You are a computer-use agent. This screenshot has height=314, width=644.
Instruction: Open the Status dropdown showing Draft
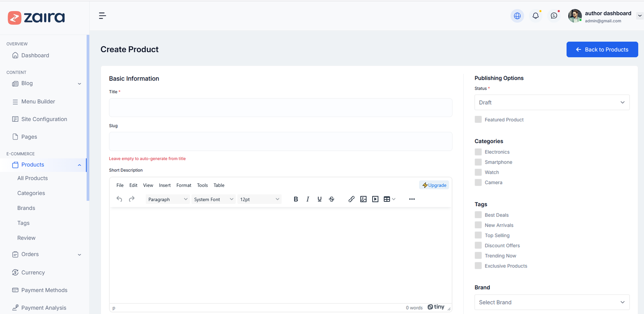(551, 103)
